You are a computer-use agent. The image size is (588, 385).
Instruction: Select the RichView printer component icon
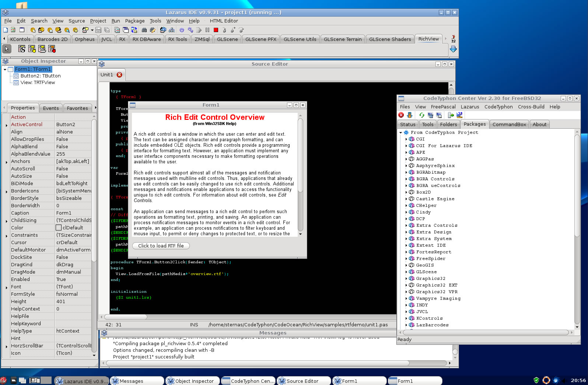tap(42, 49)
